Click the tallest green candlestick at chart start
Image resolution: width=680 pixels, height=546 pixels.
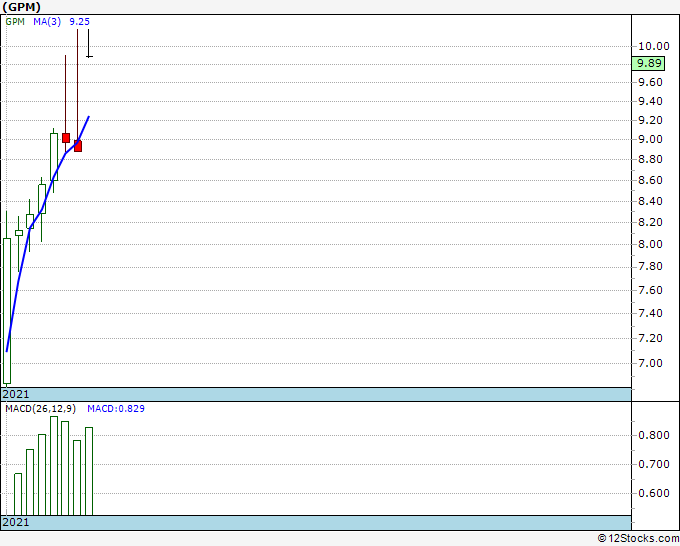pyautogui.click(x=7, y=311)
